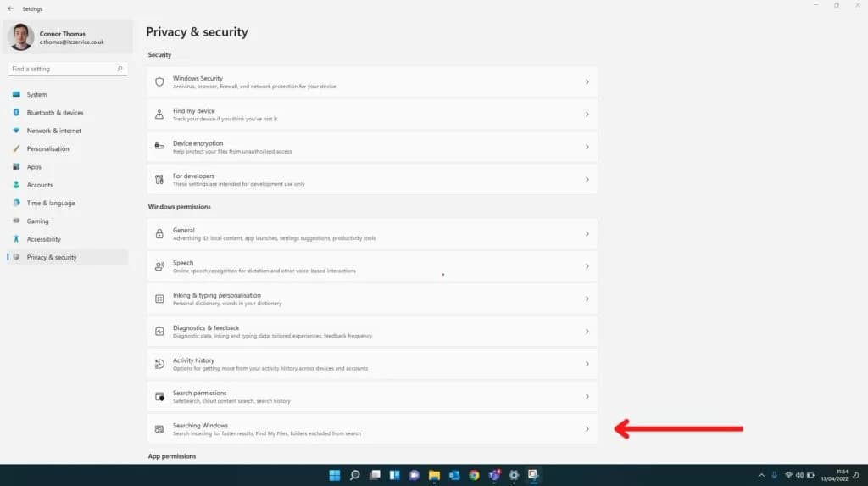
Task: Click the For developers tools icon
Action: (159, 180)
